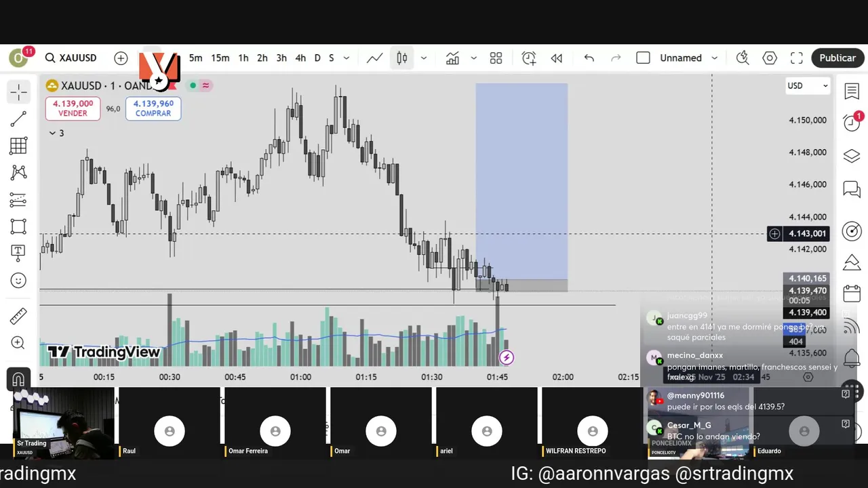Viewport: 868px width, 488px height.
Task: Click the VENDER sell price button
Action: [73, 108]
